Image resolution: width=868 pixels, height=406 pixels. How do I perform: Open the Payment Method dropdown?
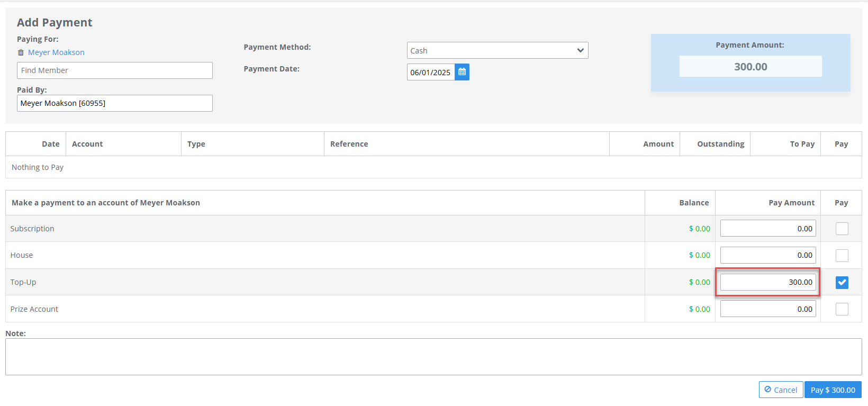click(498, 50)
